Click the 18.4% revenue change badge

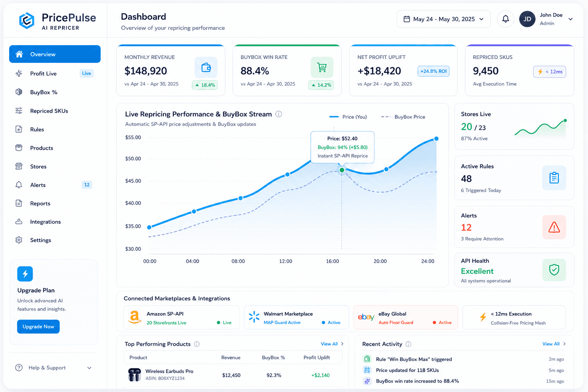click(205, 85)
